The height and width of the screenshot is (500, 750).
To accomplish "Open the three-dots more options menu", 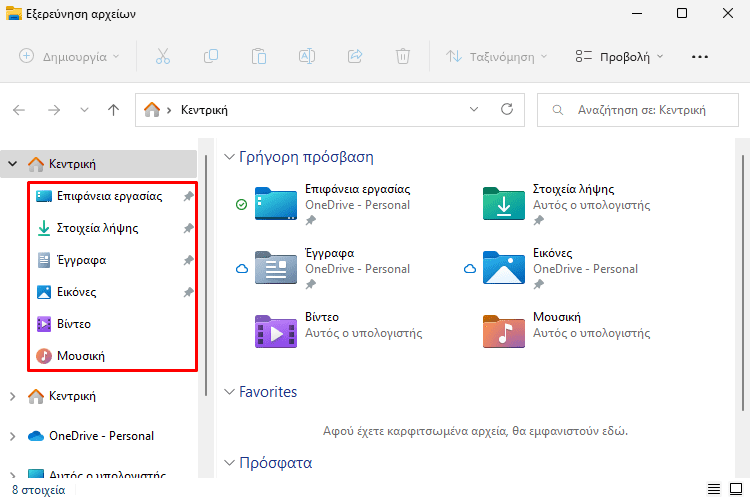I will 700,56.
